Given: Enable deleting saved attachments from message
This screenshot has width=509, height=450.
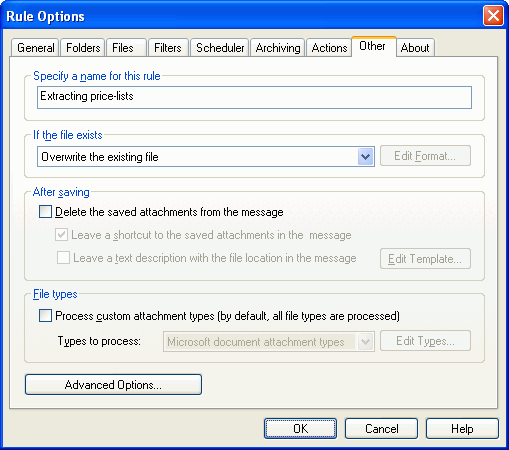Looking at the screenshot, I should pos(45,212).
